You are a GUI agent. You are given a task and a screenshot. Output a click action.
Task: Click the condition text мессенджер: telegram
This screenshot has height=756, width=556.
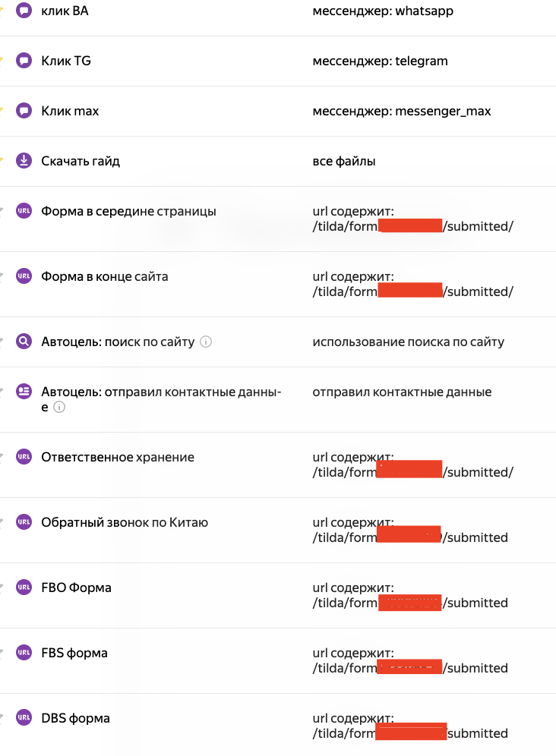coord(380,61)
